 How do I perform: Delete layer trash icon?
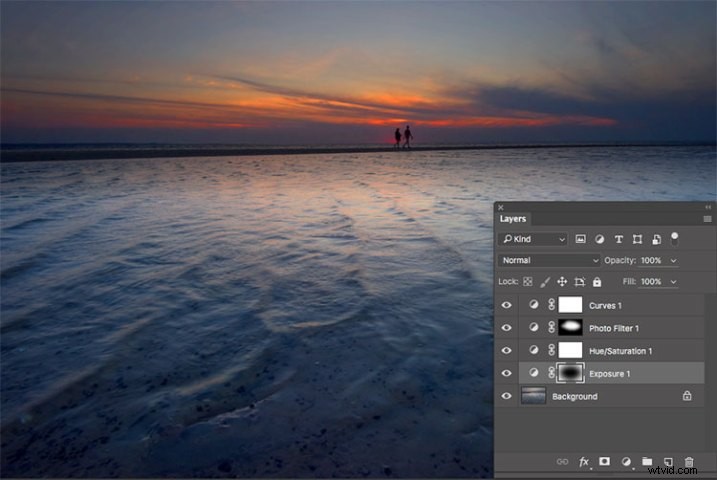(x=689, y=462)
